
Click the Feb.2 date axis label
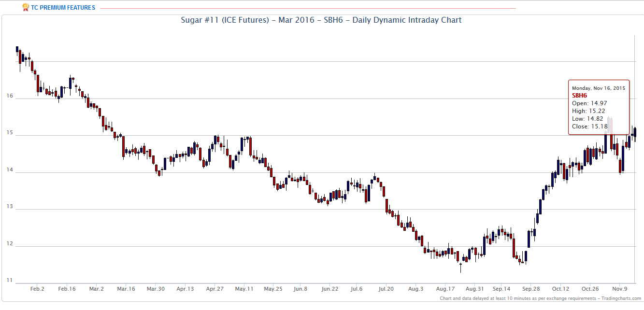37,289
